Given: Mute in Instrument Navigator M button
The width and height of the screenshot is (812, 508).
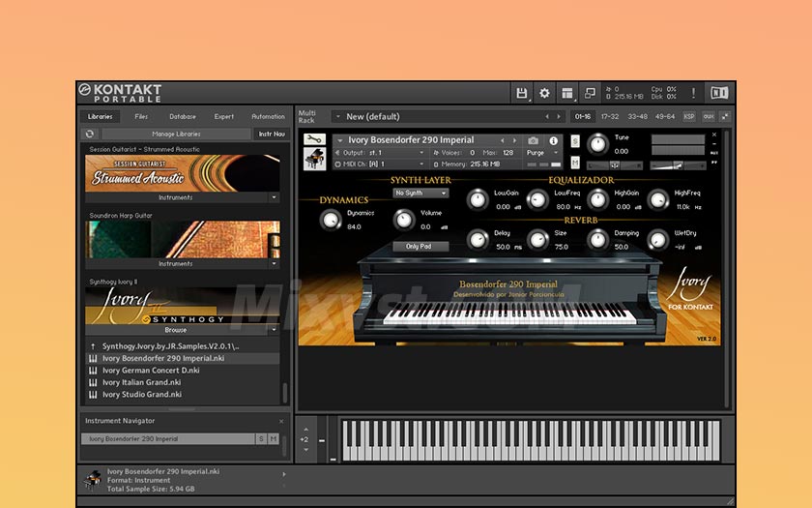Looking at the screenshot, I should [x=273, y=439].
